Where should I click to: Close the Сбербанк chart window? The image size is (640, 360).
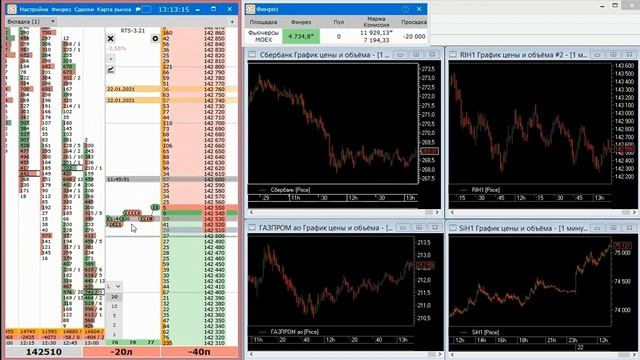point(432,55)
